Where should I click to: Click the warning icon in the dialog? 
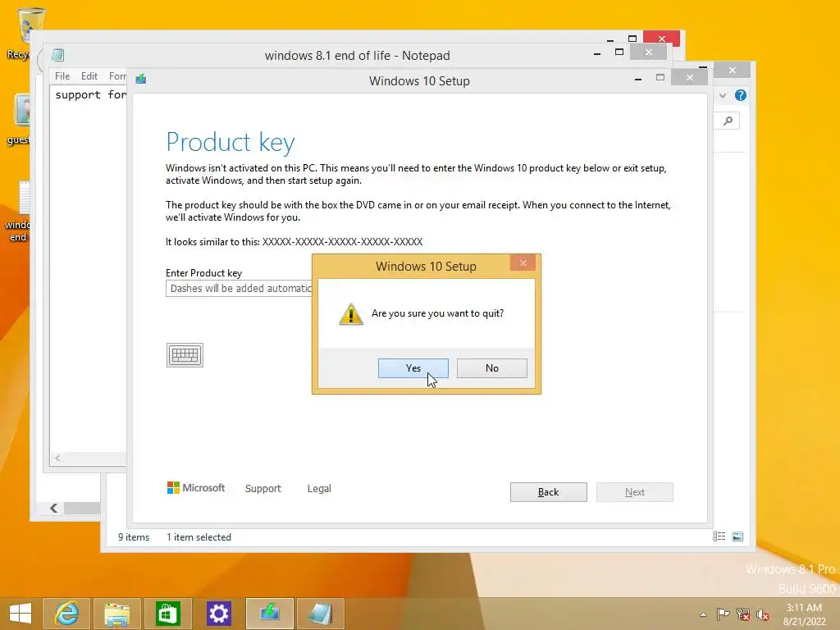pos(351,314)
